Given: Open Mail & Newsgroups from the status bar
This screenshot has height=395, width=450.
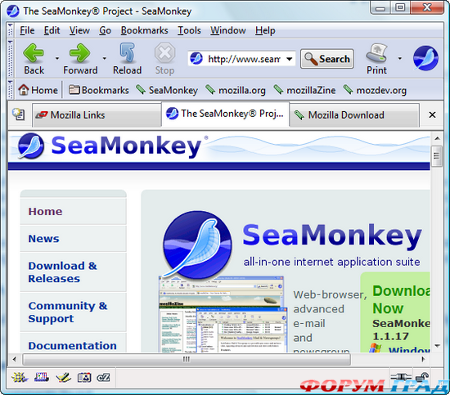Looking at the screenshot, I should pos(41,377).
